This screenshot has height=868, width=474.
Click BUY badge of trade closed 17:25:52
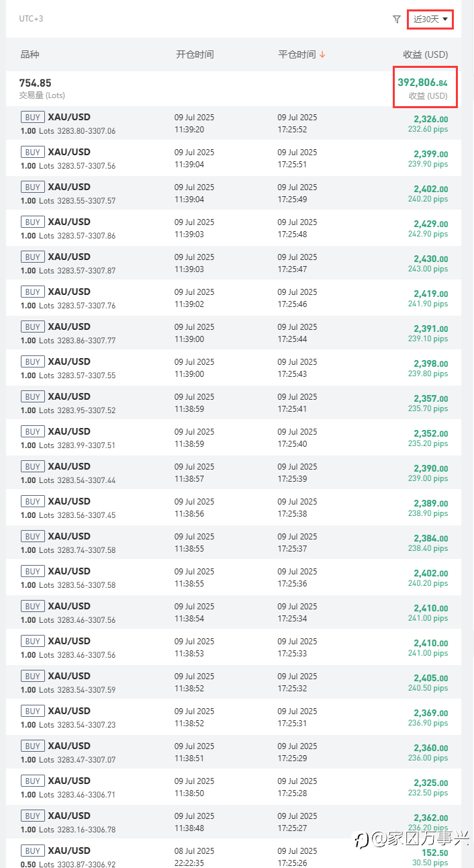pyautogui.click(x=32, y=118)
